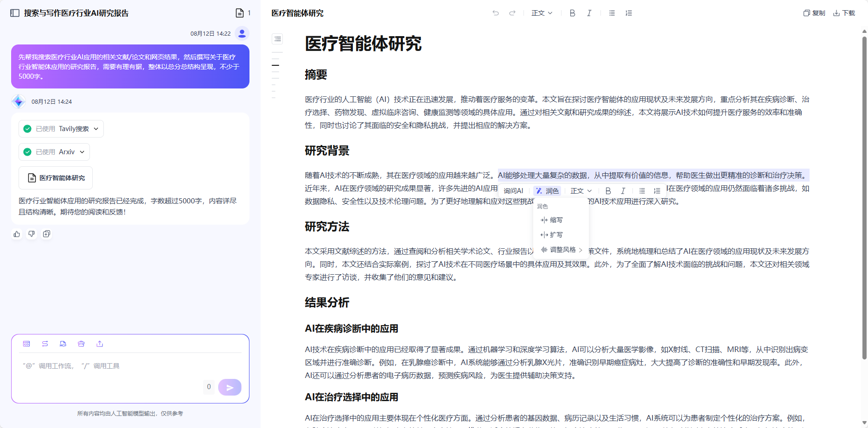Open the 润色 polish menu button
The width and height of the screenshot is (868, 428).
coord(548,191)
